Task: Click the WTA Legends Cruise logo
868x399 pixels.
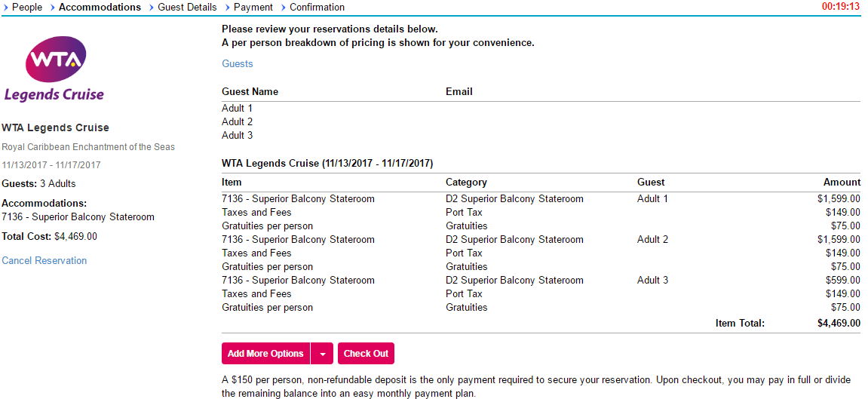Action: tap(54, 69)
